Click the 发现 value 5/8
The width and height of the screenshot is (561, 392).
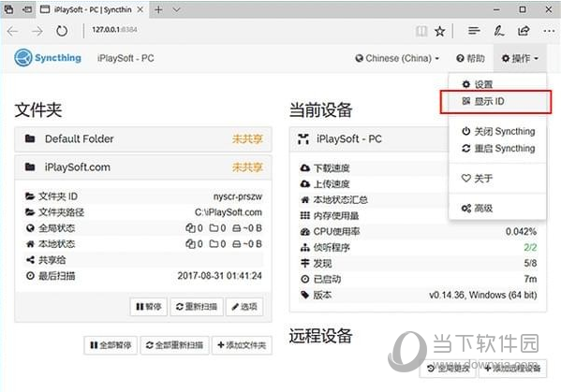(x=530, y=263)
